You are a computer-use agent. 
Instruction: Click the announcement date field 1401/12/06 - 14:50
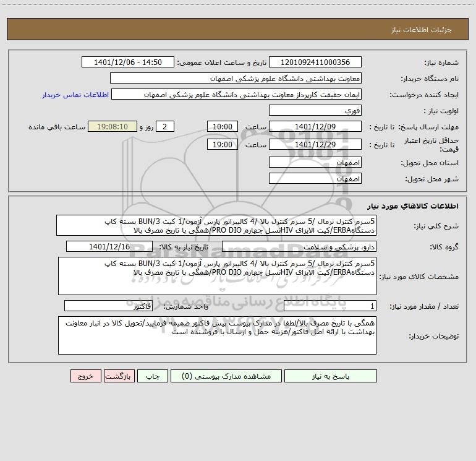[128, 62]
